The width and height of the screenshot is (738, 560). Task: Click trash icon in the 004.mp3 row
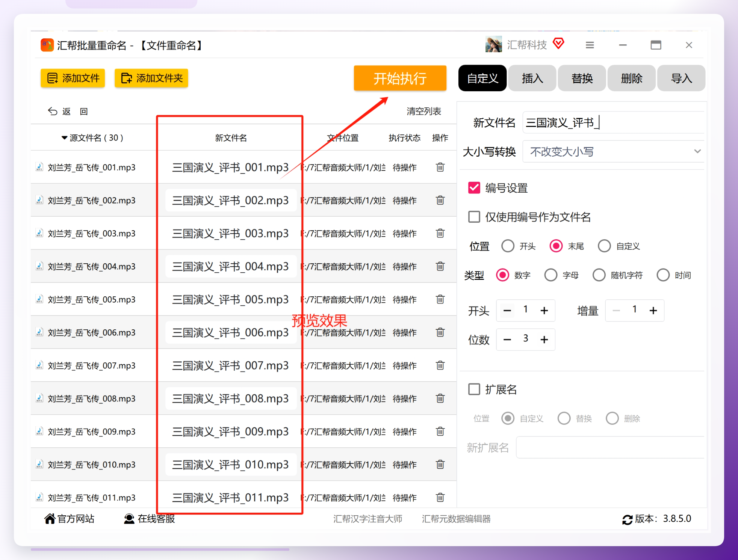440,266
